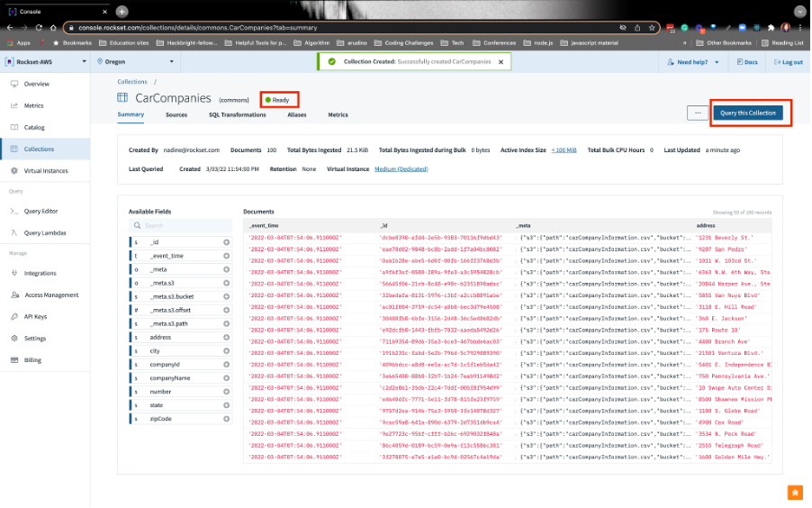Select the _meta.s3.bucket field row
This screenshot has height=508, width=812.
tap(180, 297)
